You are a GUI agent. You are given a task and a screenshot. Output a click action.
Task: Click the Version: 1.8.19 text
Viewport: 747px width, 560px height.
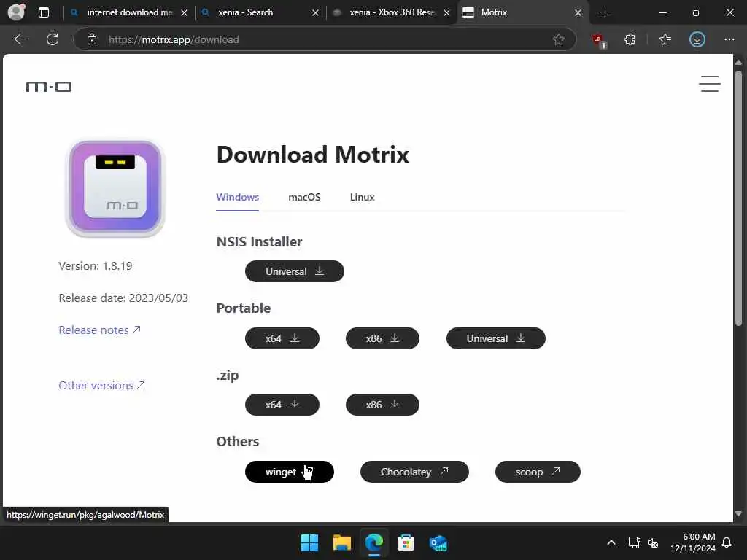pos(96,265)
